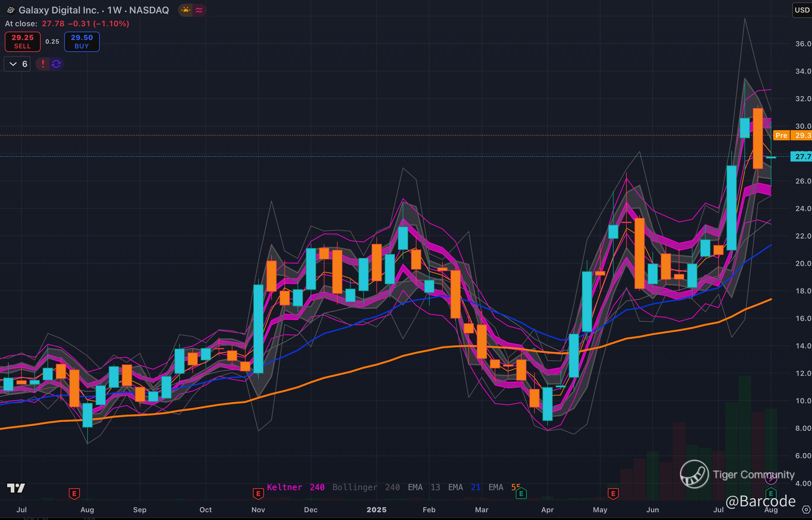Click the red earnings marker near November
Viewport: 812px width, 520px height.
[x=258, y=494]
